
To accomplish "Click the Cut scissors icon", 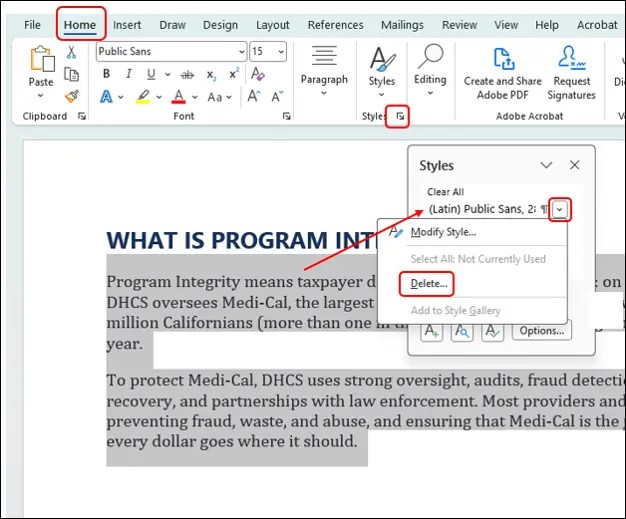I will tap(71, 52).
